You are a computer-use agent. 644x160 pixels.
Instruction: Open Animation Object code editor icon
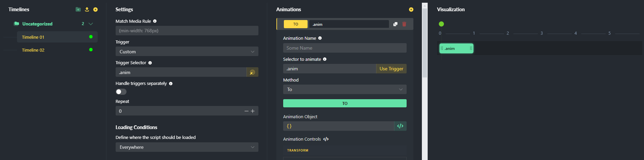(x=400, y=126)
